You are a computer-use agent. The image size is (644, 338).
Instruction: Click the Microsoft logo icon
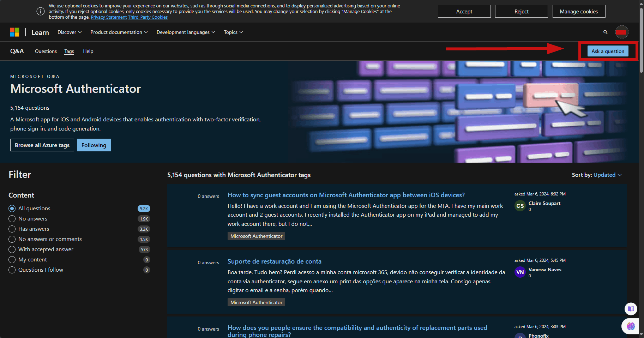[15, 32]
